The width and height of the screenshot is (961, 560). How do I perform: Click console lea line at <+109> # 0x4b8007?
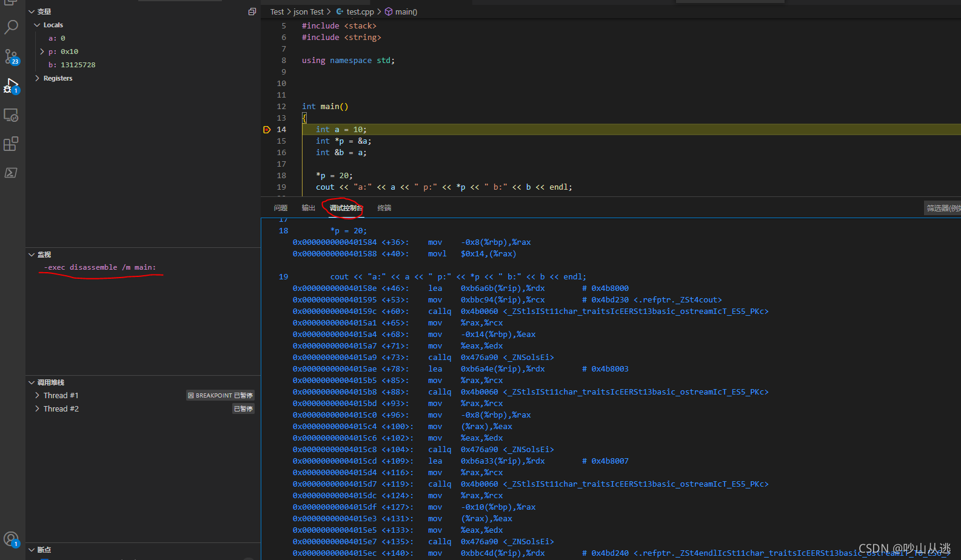[461, 461]
